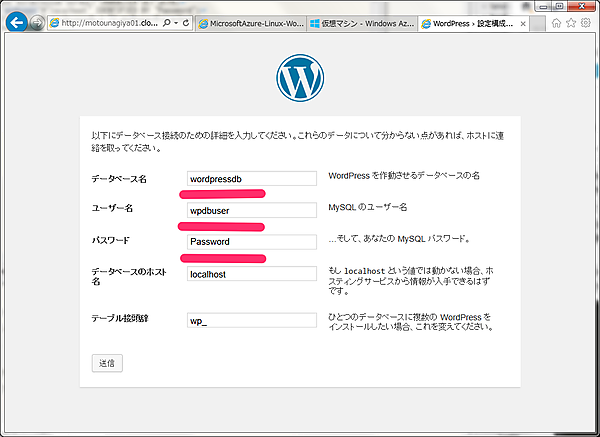Click the データベース名 label
Screen dimensions: 600x437
pyautogui.click(x=119, y=179)
